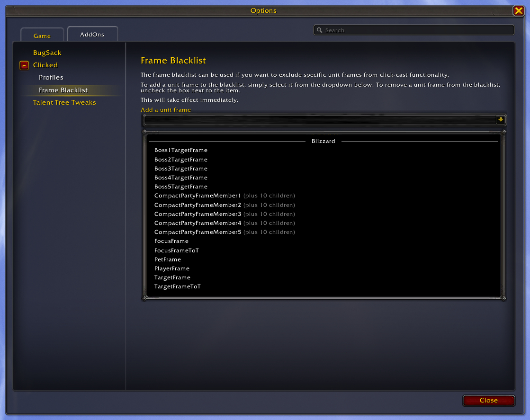
Task: Open Talent Tree Tweaks settings
Action: point(64,102)
